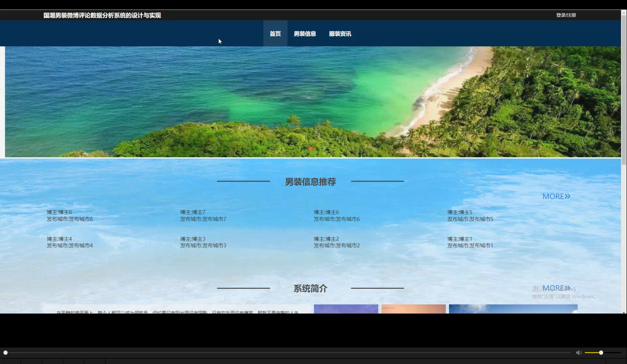This screenshot has height=364, width=627.
Task: Open the 服装资讯 navigation tab
Action: point(340,34)
